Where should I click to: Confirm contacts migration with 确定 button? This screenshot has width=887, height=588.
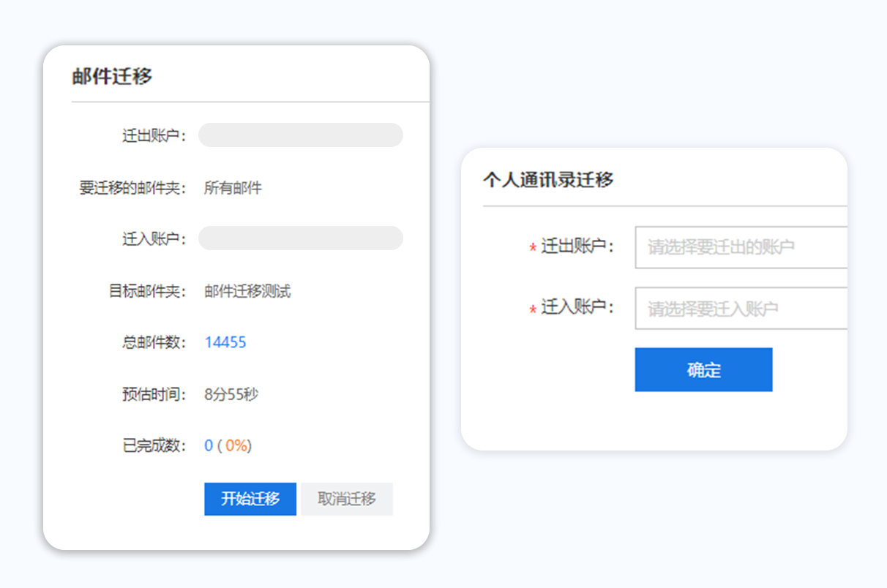[x=703, y=370]
